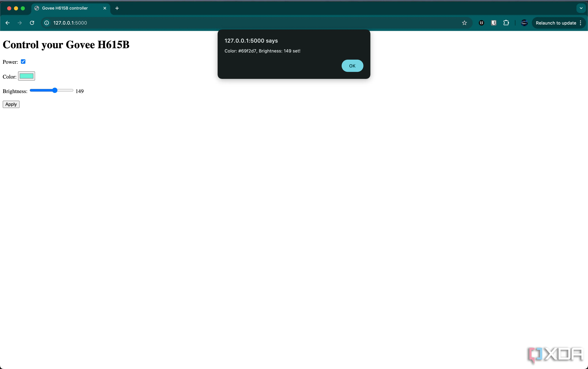Click the Brightness slider handle
Viewport: 588px width, 369px height.
click(55, 90)
